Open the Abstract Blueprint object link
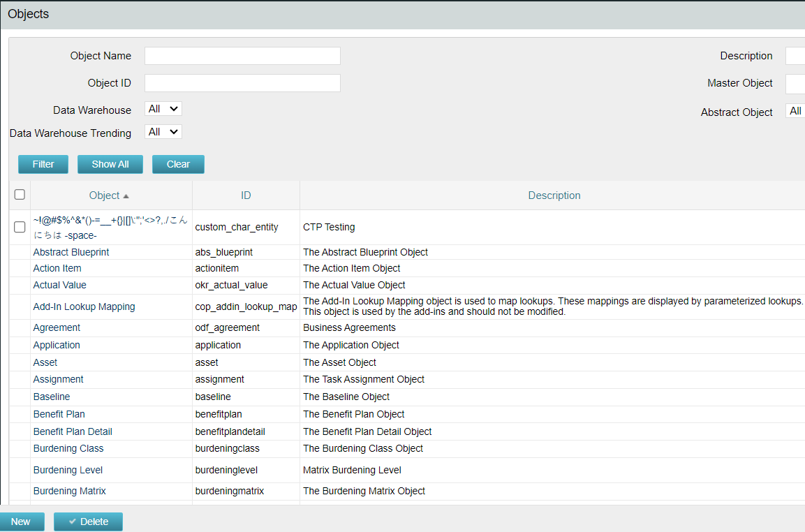This screenshot has height=532, width=805. [71, 252]
